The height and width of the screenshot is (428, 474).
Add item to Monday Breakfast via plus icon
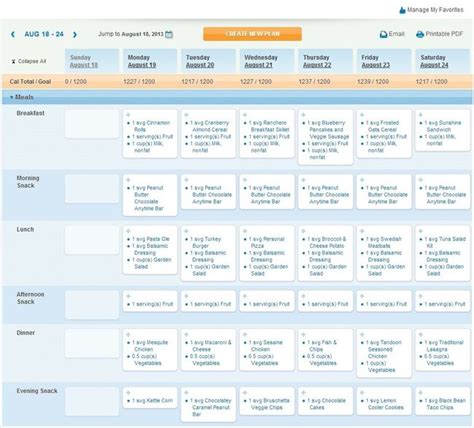coord(128,115)
